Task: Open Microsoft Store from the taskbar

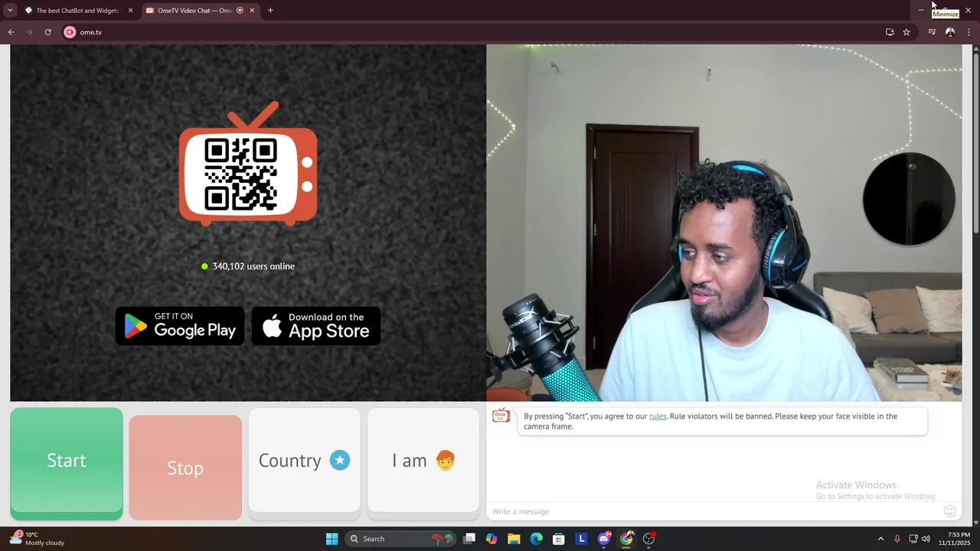Action: (559, 539)
